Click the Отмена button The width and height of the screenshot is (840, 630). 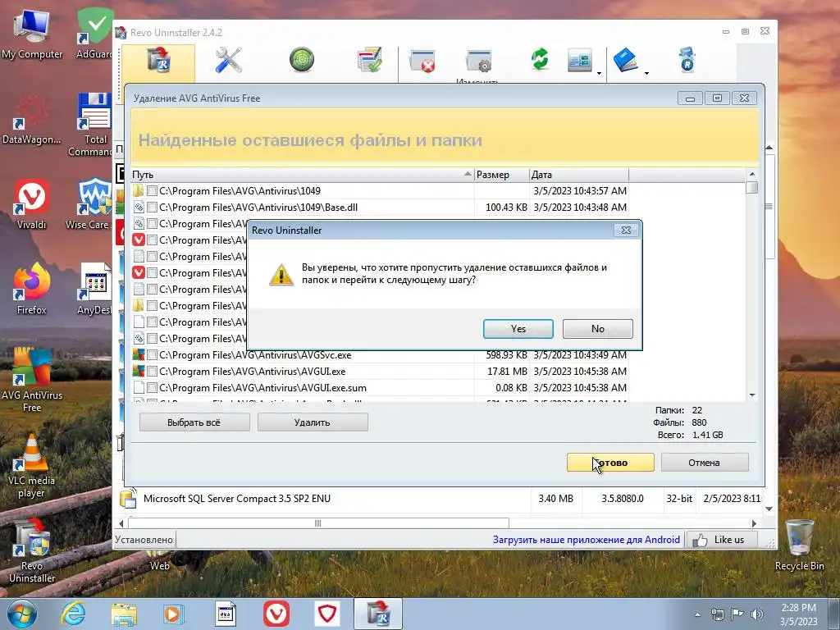(705, 463)
